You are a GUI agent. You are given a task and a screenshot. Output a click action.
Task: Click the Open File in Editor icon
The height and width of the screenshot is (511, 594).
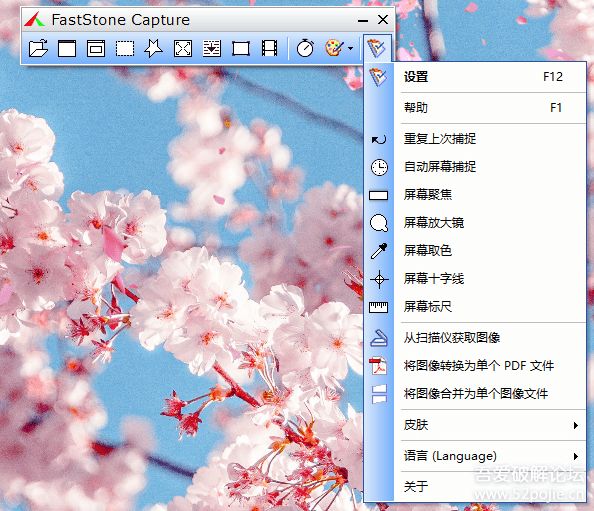[x=38, y=48]
